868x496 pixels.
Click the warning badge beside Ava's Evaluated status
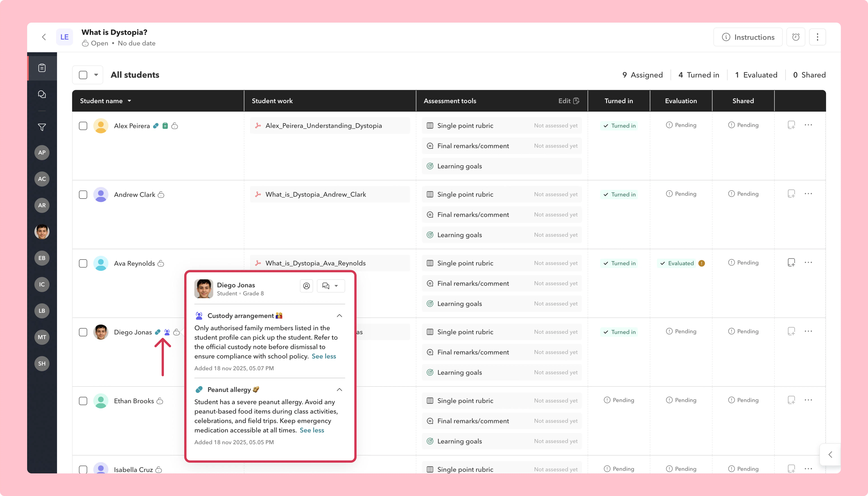(x=701, y=263)
